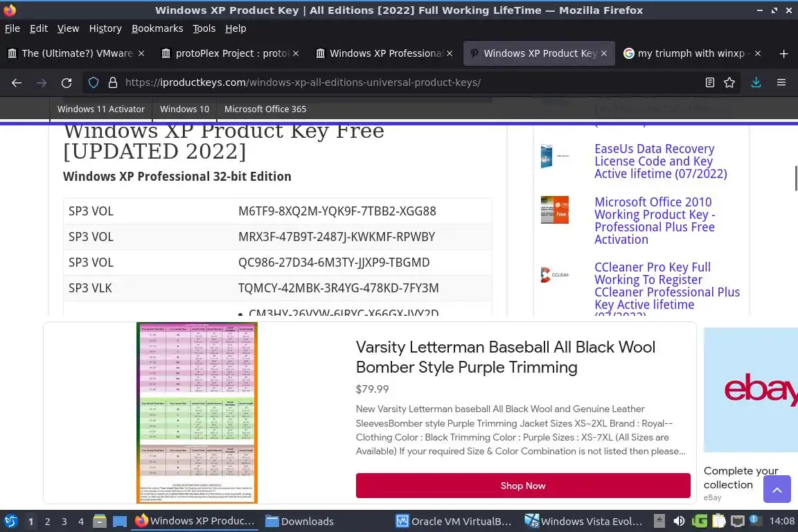Close the 'my triumph with winxp' tab
The height and width of the screenshot is (532, 798).
758,53
